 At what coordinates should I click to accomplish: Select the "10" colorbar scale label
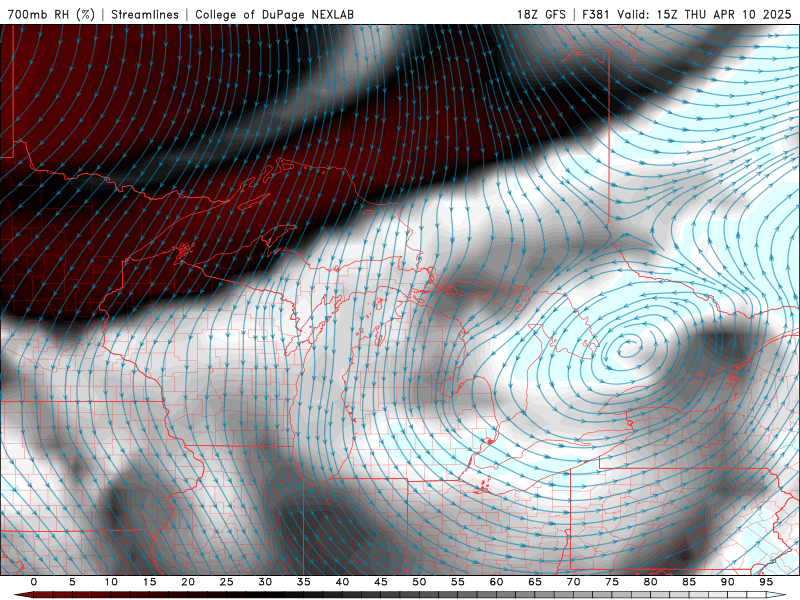coord(111,582)
